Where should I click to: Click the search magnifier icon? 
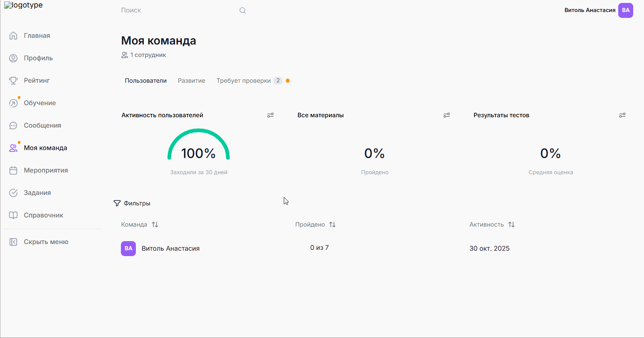coord(243,10)
